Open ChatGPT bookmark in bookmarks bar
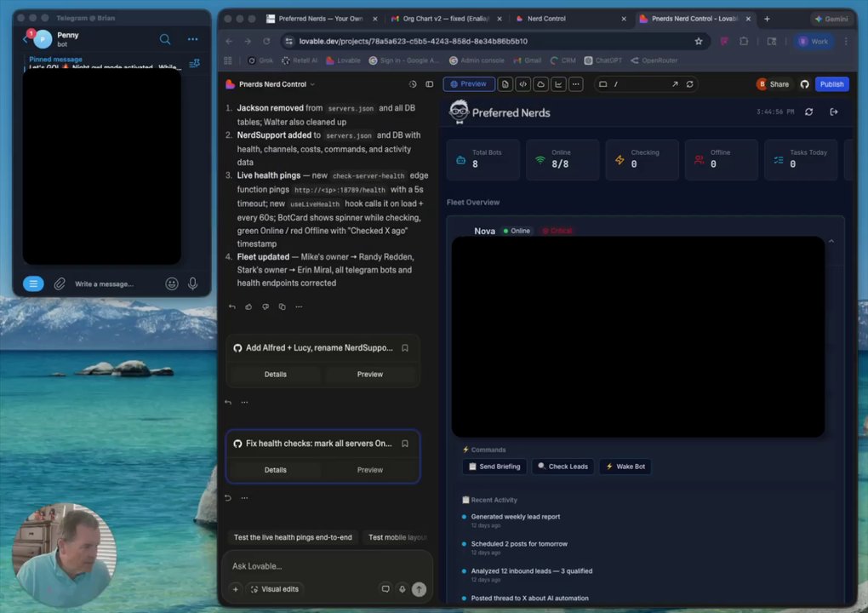 [x=602, y=60]
